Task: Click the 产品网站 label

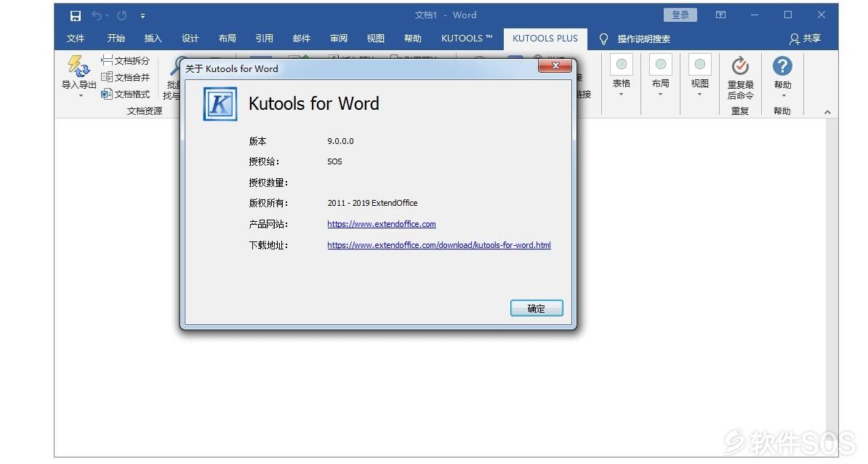Action: coord(268,224)
